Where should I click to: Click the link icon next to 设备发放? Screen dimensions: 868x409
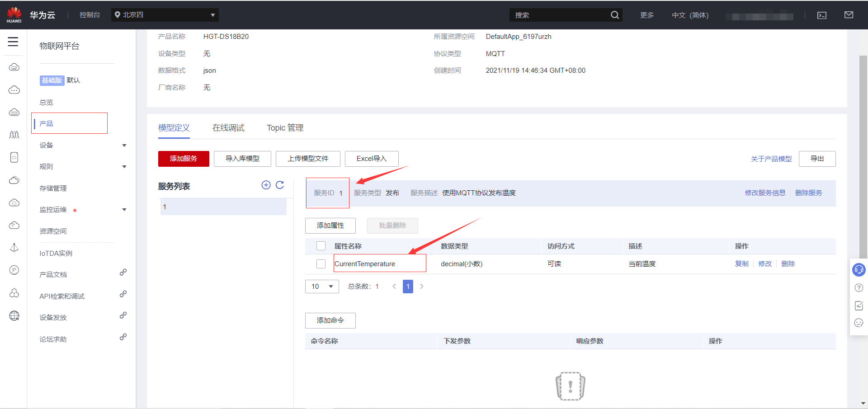coord(123,315)
